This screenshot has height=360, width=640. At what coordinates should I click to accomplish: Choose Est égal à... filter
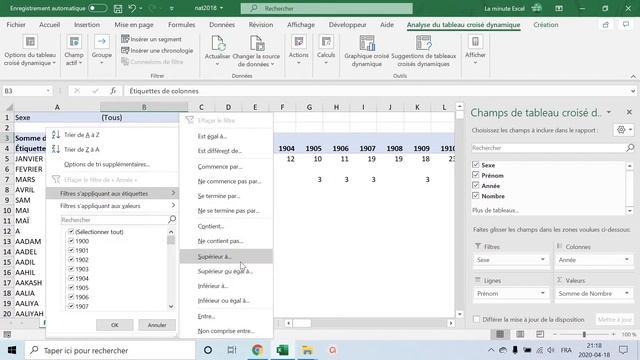(x=226, y=136)
